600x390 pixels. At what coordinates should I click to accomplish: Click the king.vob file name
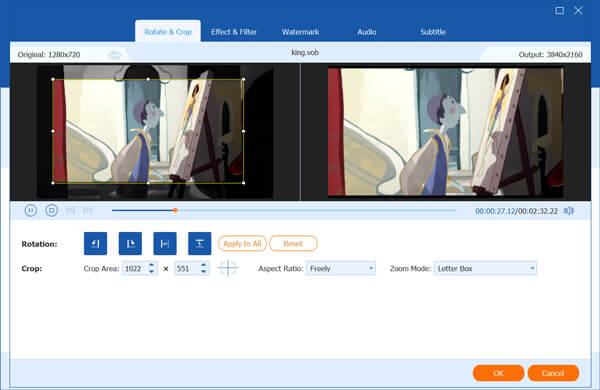point(305,52)
